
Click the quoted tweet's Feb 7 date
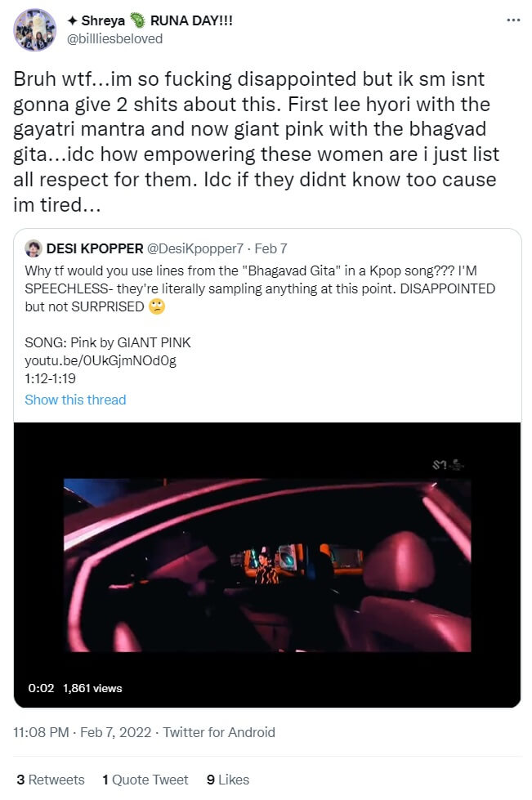(x=271, y=248)
